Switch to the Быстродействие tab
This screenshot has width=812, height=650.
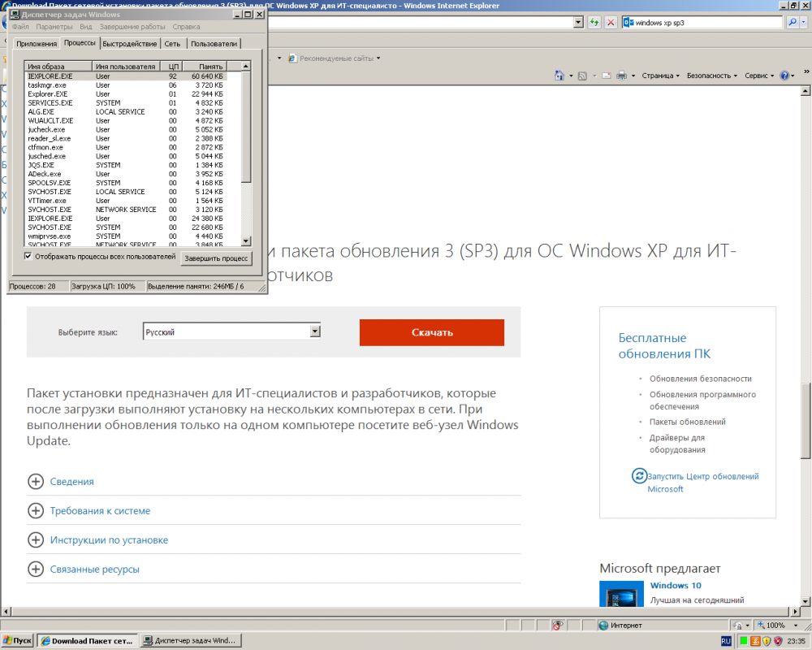tap(130, 44)
